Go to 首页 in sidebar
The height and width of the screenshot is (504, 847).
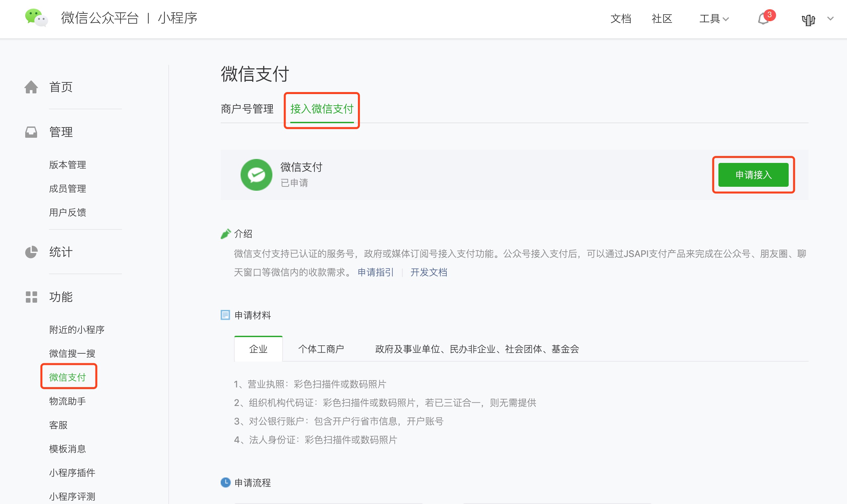[x=61, y=87]
